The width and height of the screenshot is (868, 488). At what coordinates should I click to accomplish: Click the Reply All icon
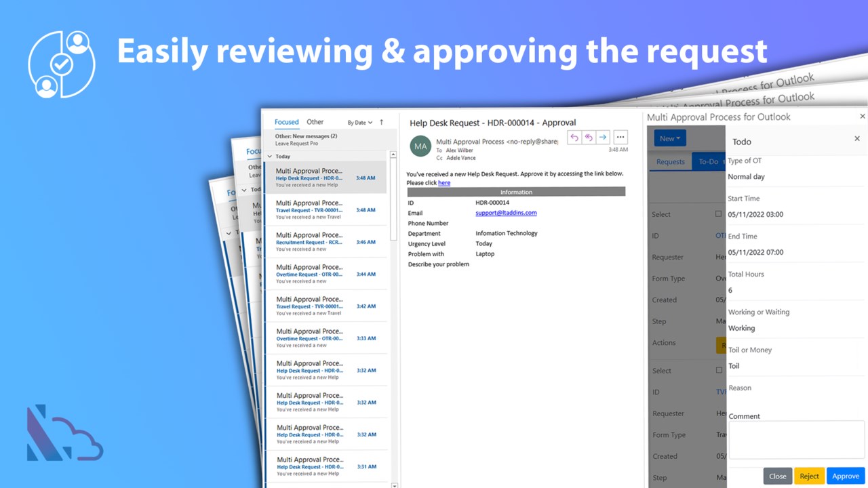[589, 137]
